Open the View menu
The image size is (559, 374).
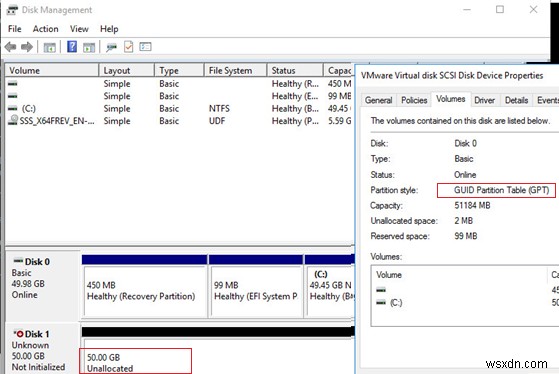(79, 29)
